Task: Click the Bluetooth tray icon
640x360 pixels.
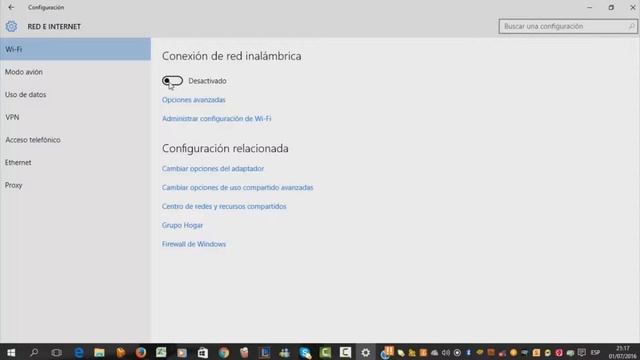Action: (x=468, y=353)
